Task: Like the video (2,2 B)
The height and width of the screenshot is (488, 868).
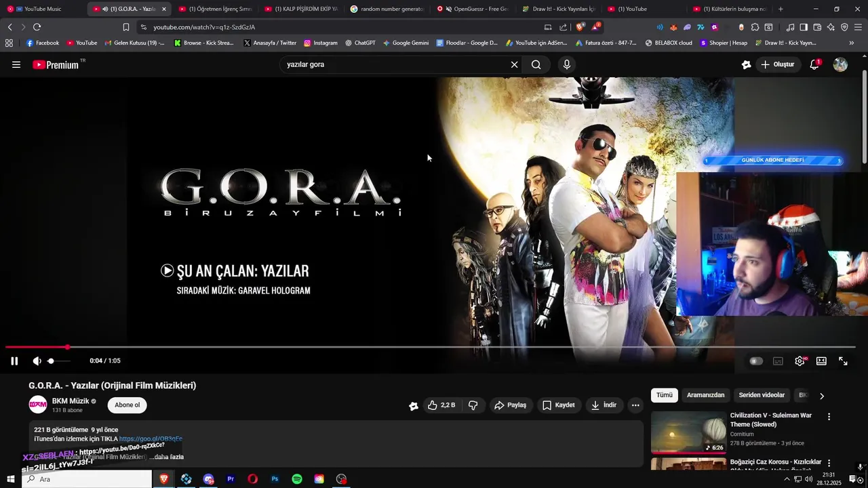Action: pos(441,405)
